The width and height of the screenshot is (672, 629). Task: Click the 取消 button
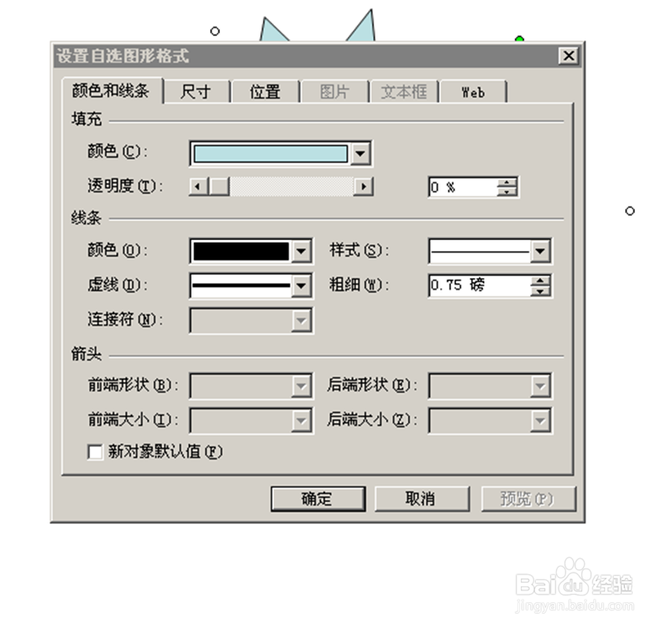coord(422,499)
